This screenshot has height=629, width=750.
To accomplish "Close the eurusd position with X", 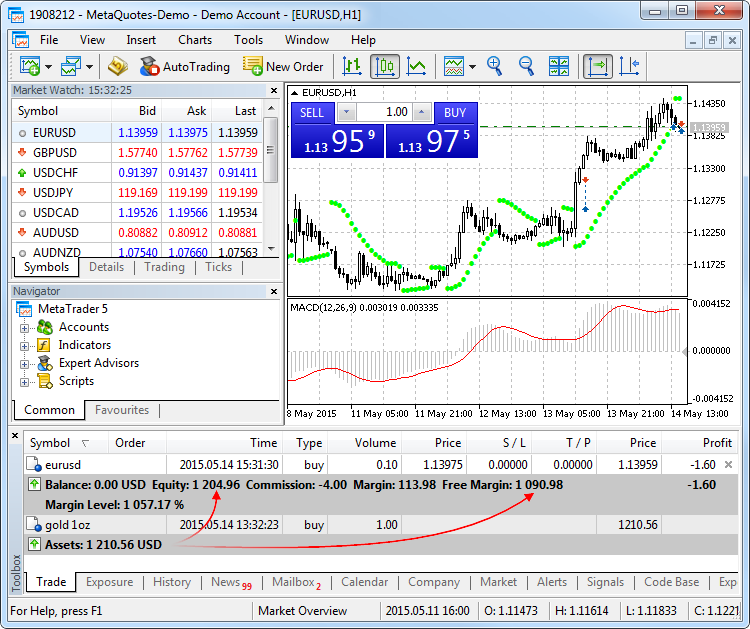I will coord(728,464).
